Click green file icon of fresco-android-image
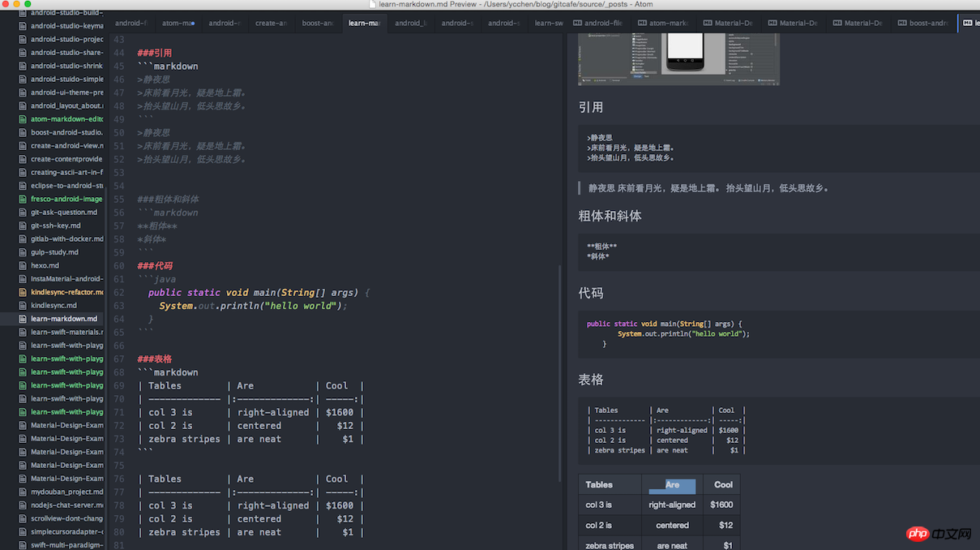 [23, 199]
